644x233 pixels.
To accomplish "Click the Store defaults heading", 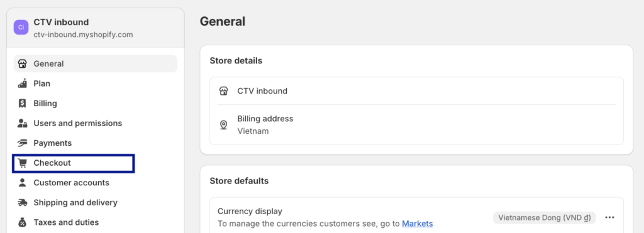I will pyautogui.click(x=239, y=181).
